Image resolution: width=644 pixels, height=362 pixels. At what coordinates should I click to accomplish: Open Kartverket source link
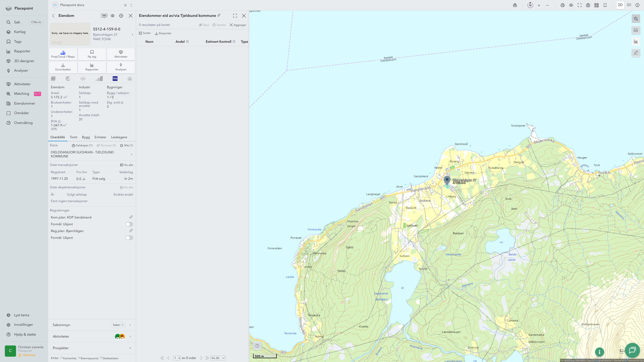(68, 358)
